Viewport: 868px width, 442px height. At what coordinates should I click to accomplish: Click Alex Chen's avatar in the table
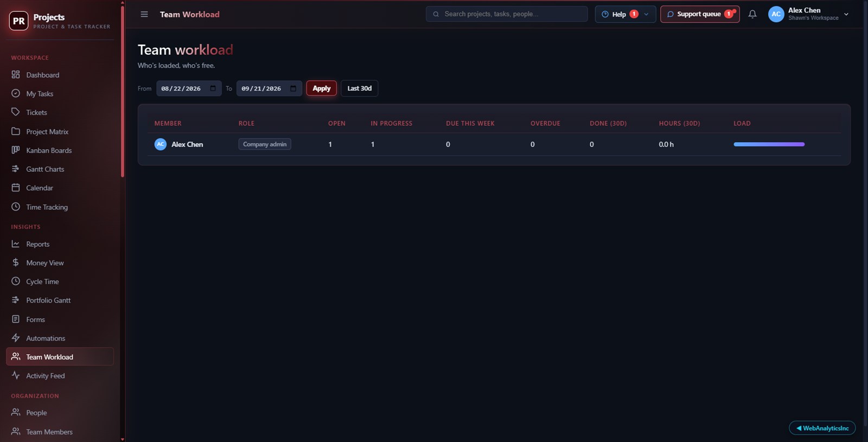pyautogui.click(x=161, y=144)
